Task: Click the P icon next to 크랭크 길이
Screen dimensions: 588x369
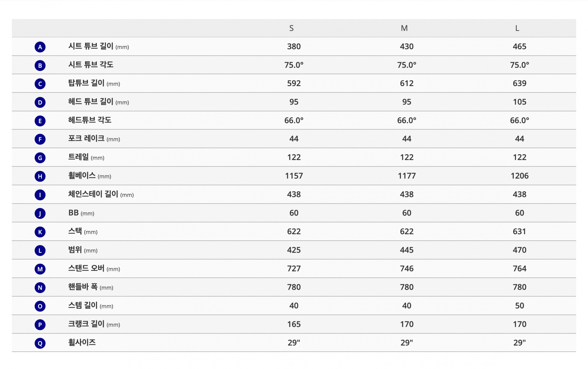Action: point(40,325)
